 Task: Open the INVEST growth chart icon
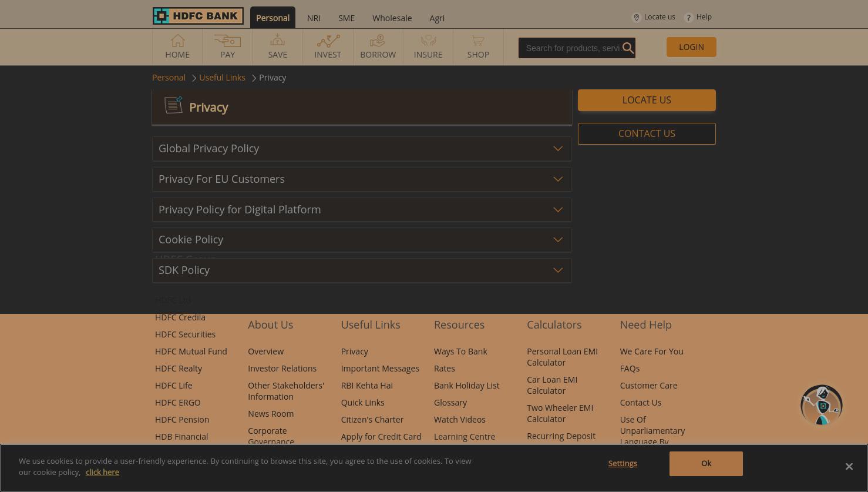click(328, 41)
